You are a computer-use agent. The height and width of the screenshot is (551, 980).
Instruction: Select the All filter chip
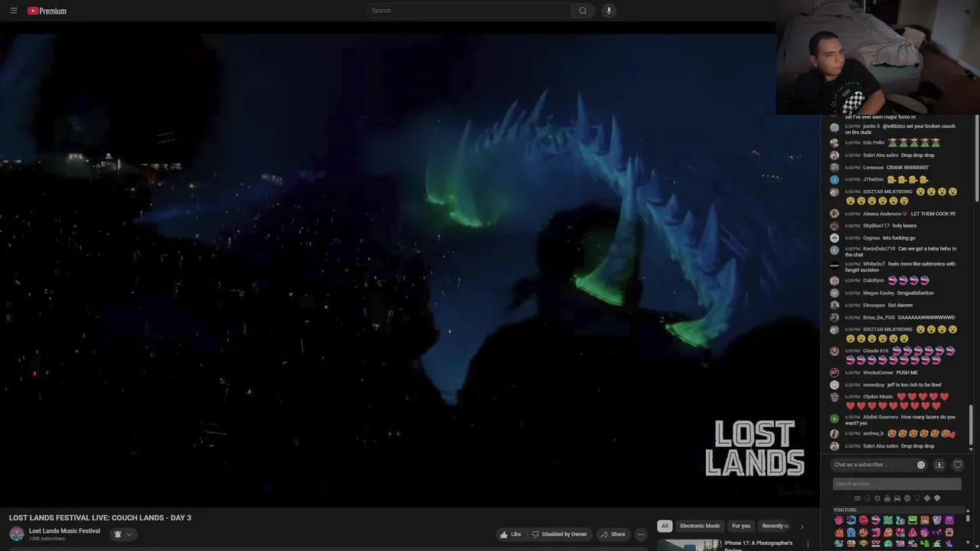click(665, 526)
